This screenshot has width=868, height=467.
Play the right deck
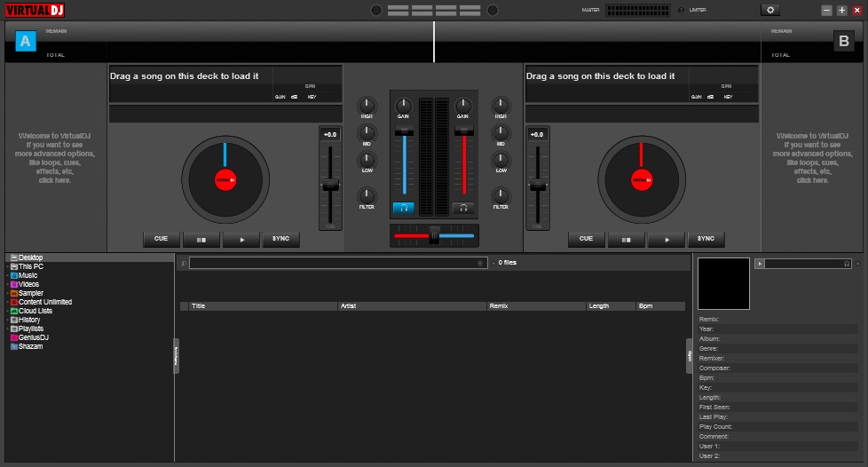point(667,240)
